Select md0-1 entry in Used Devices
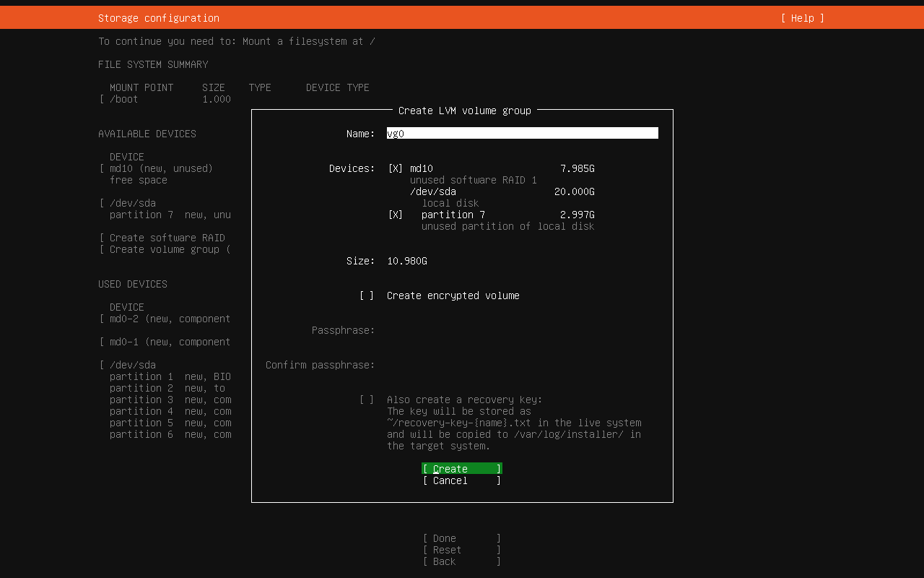The image size is (924, 578). tap(169, 342)
